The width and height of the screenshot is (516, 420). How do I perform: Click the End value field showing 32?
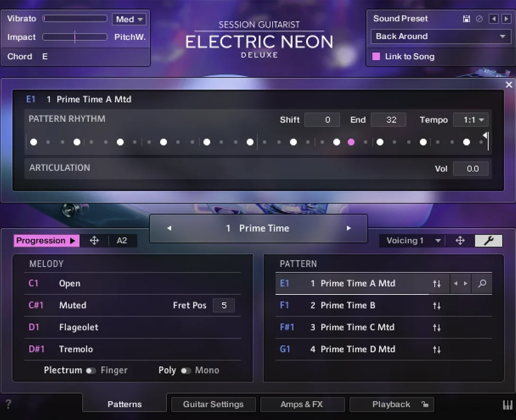tap(388, 119)
